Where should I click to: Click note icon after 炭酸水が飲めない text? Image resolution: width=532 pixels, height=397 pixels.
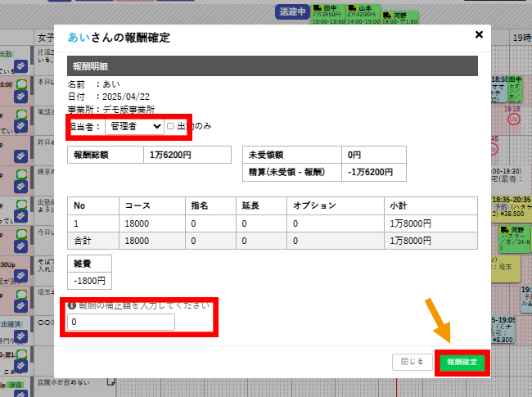(111, 381)
